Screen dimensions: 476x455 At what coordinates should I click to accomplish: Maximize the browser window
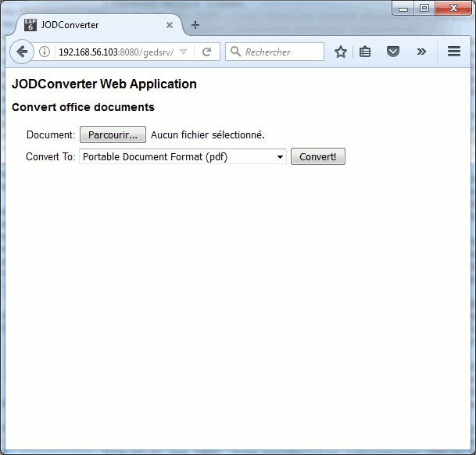[x=424, y=8]
